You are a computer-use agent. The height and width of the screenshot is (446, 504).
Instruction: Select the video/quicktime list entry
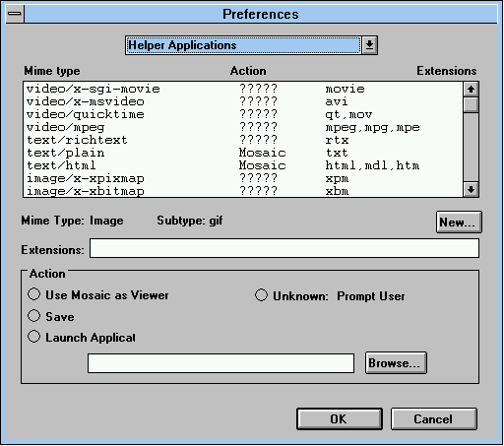[243, 114]
